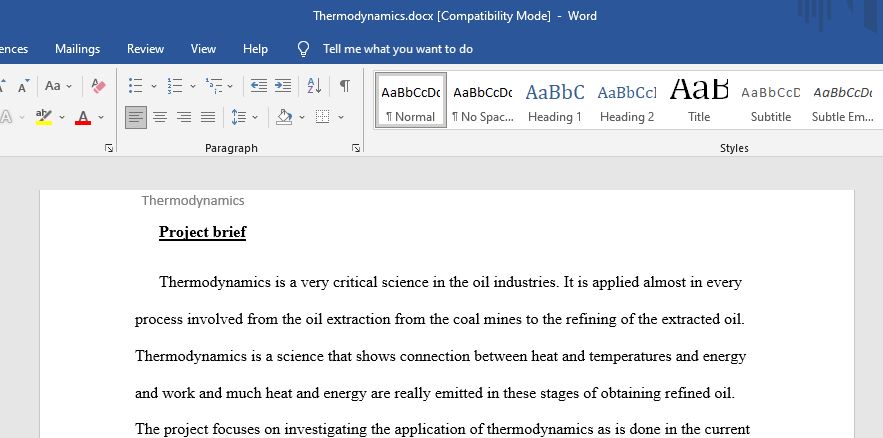The image size is (883, 438).
Task: Click the Tell me what you want to do box
Action: point(398,49)
